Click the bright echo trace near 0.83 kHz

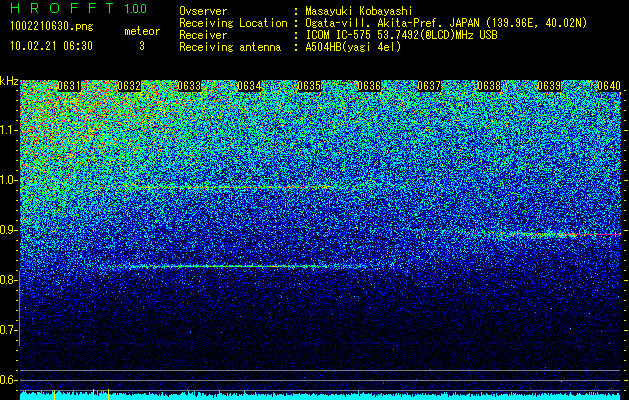coord(231,266)
